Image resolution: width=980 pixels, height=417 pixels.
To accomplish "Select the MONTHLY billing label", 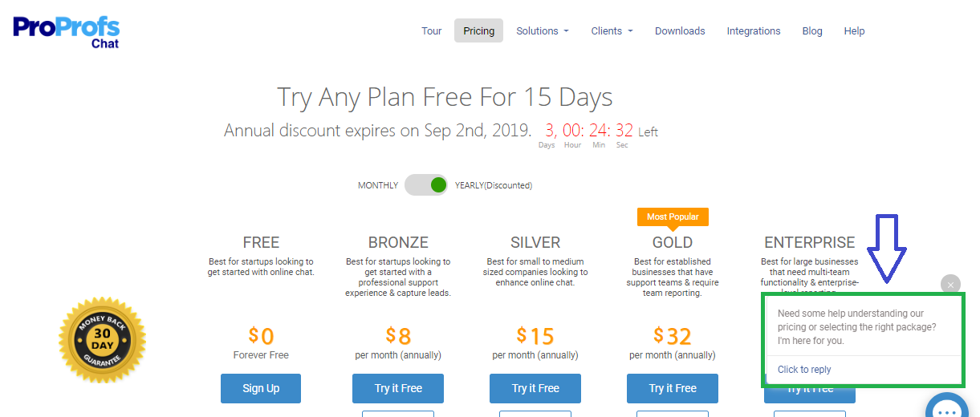I will [378, 185].
